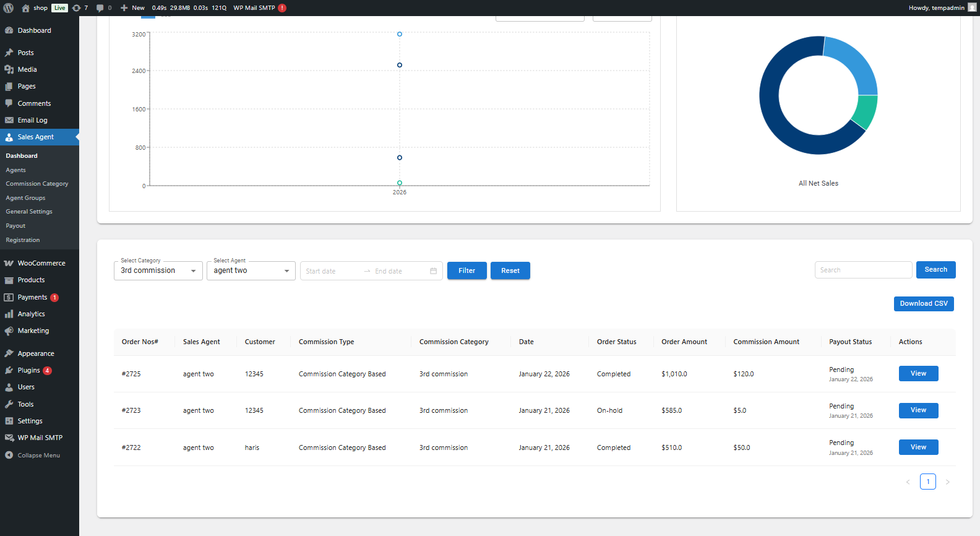980x536 pixels.
Task: Expand the Select Category dropdown
Action: [158, 271]
